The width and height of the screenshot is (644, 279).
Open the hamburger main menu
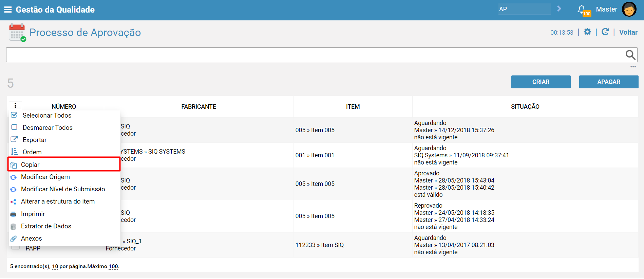8,10
